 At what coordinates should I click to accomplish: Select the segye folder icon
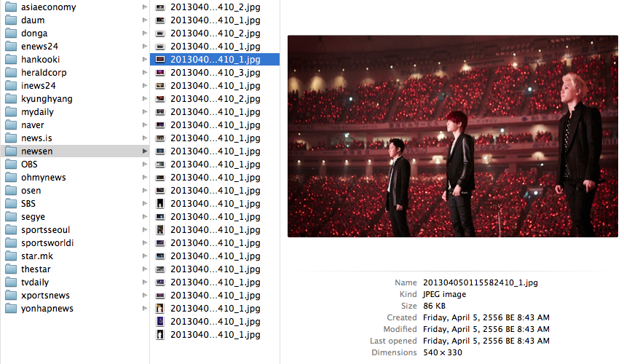11,217
